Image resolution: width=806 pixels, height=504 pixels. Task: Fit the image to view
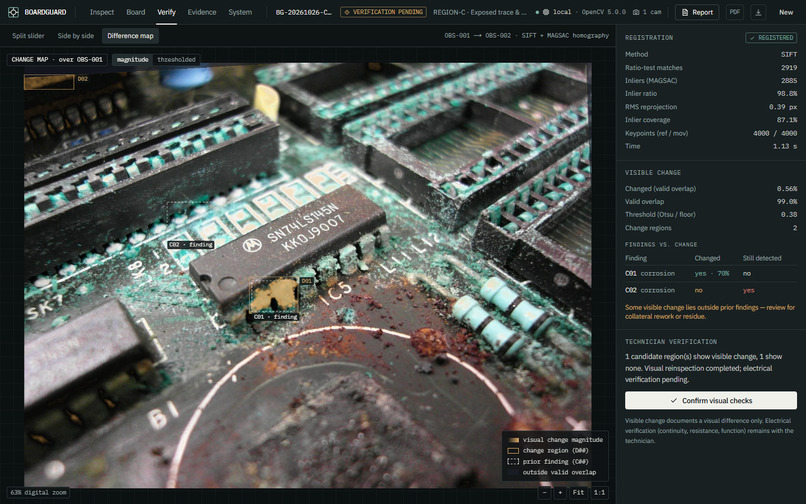coord(578,492)
